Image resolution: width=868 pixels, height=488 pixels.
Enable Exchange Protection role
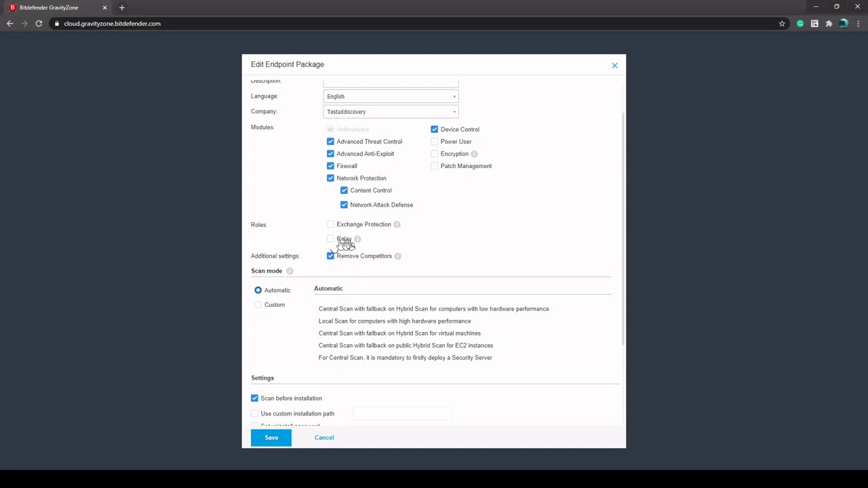[330, 224]
